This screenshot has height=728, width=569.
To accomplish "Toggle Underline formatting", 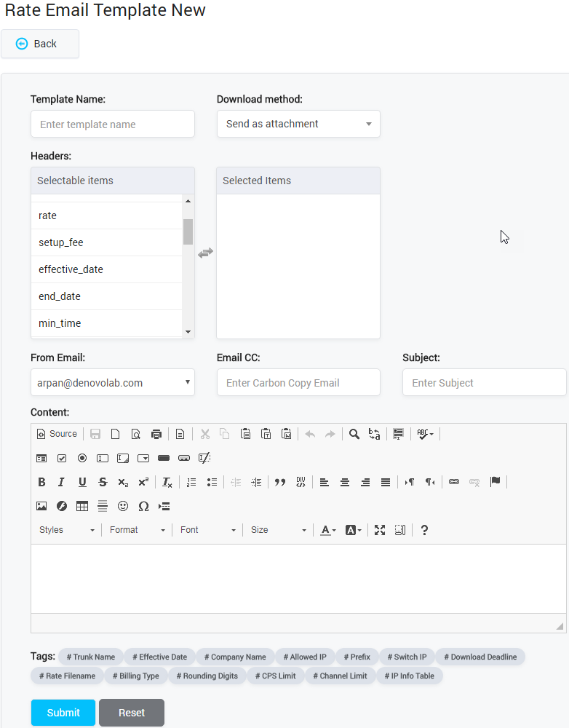I will [x=82, y=482].
